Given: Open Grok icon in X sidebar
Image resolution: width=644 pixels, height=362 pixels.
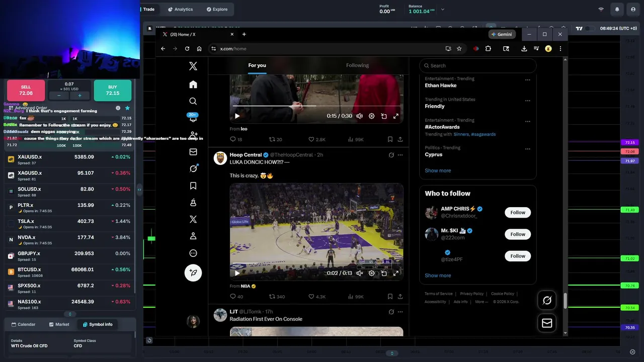Looking at the screenshot, I should coord(193,169).
